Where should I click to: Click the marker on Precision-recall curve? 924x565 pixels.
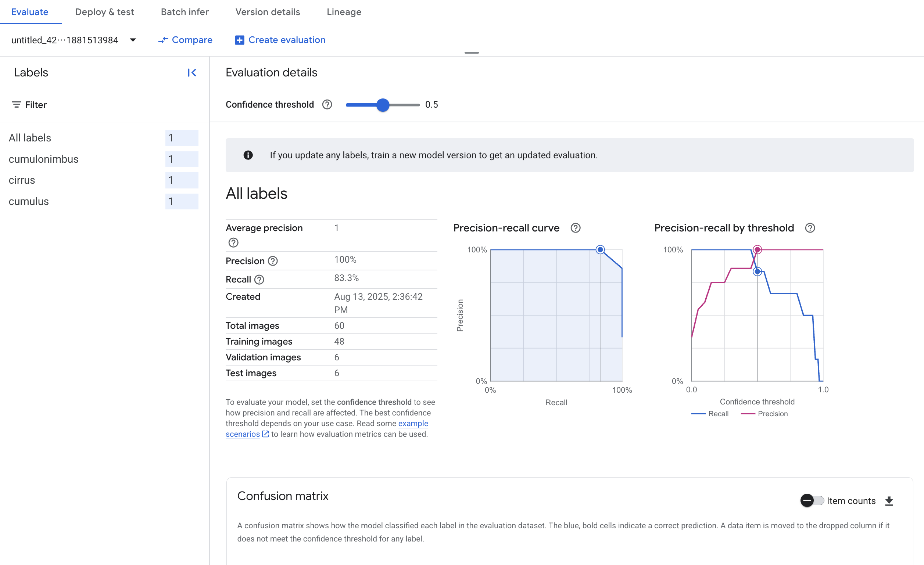pyautogui.click(x=600, y=250)
